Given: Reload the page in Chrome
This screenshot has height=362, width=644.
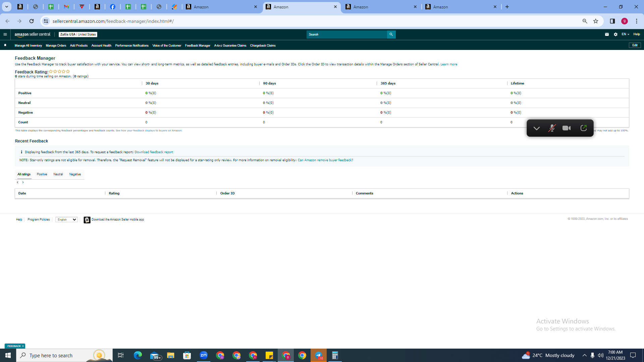Looking at the screenshot, I should pos(32,21).
